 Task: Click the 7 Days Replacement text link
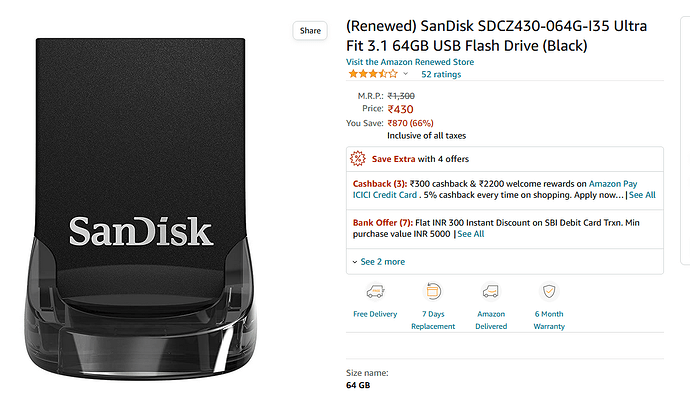[x=433, y=320]
